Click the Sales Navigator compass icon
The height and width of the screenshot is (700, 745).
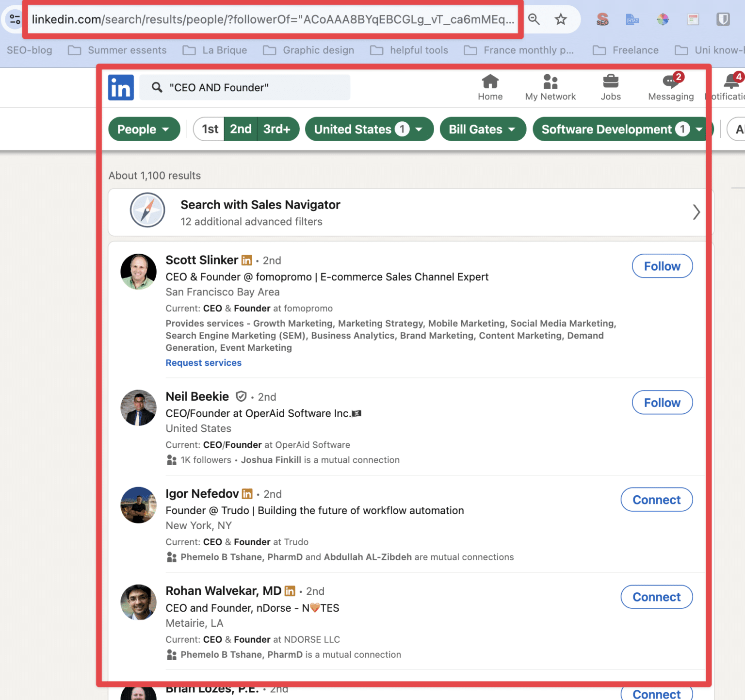click(x=147, y=211)
